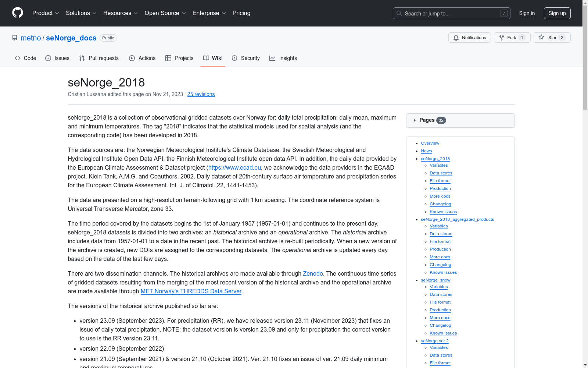Click the Security shield icon

[234, 58]
